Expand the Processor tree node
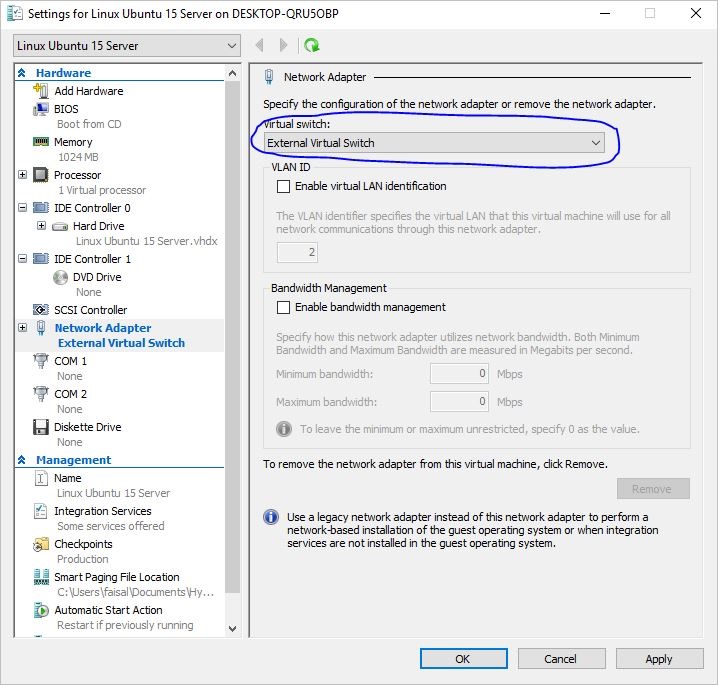 23,175
